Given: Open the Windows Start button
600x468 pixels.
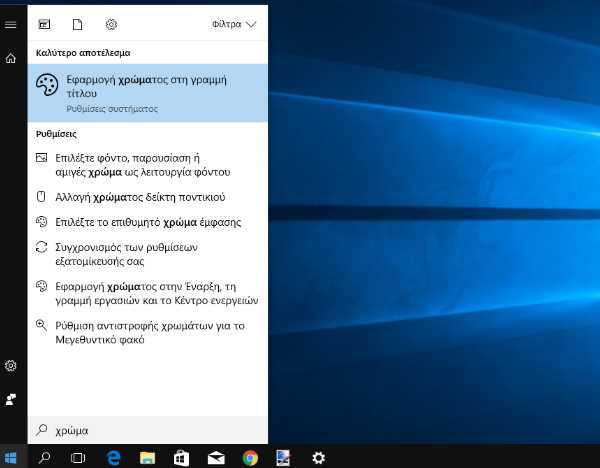Looking at the screenshot, I should (11, 457).
